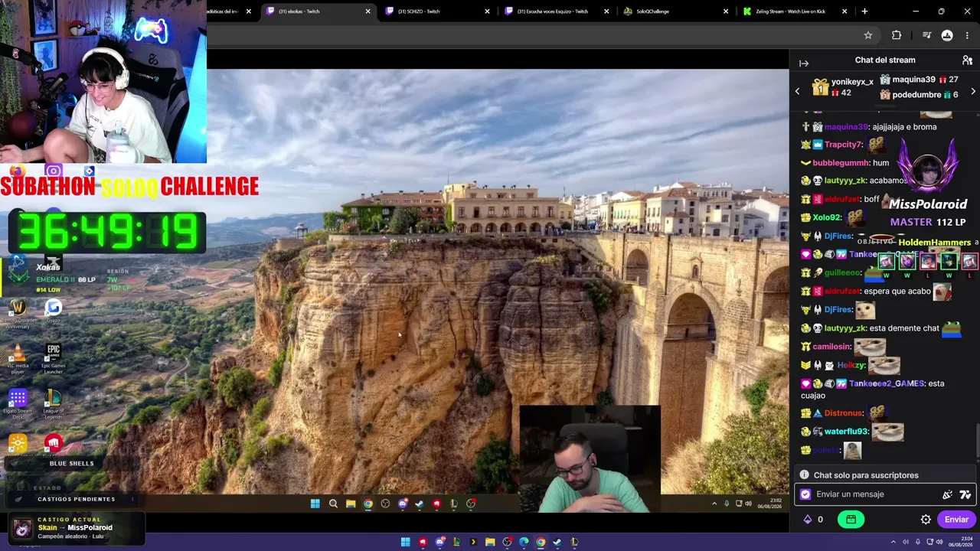Open the Chrome three-dot menu

pos(967,35)
